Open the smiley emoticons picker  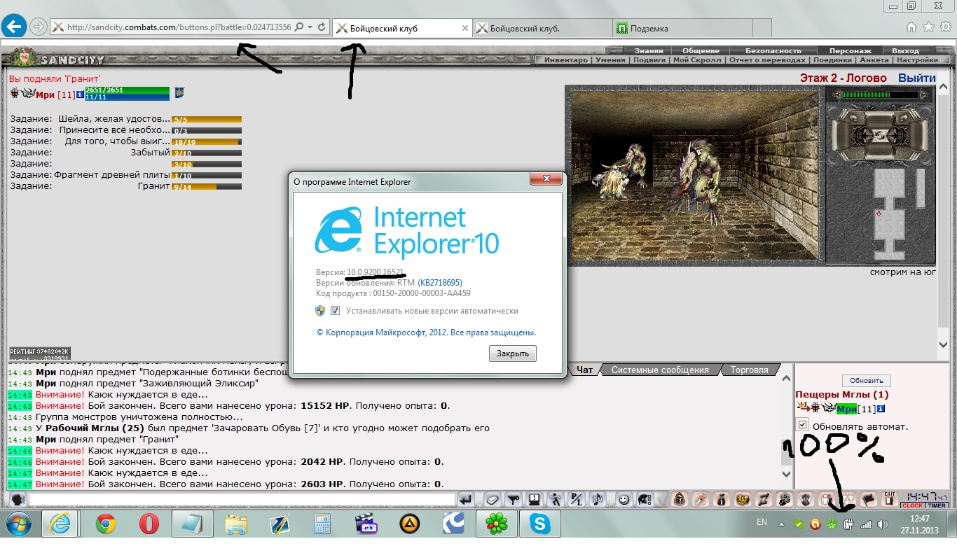pos(624,500)
